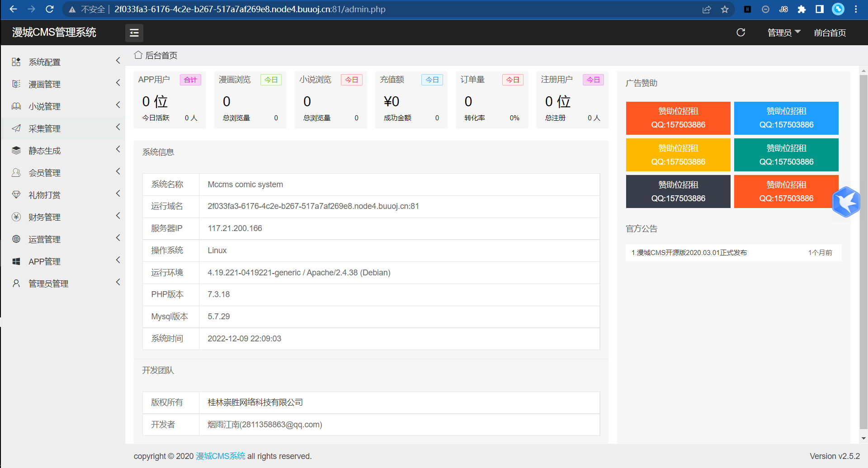Click the 漫城CMS系统 footer link
The height and width of the screenshot is (468, 868).
click(221, 456)
